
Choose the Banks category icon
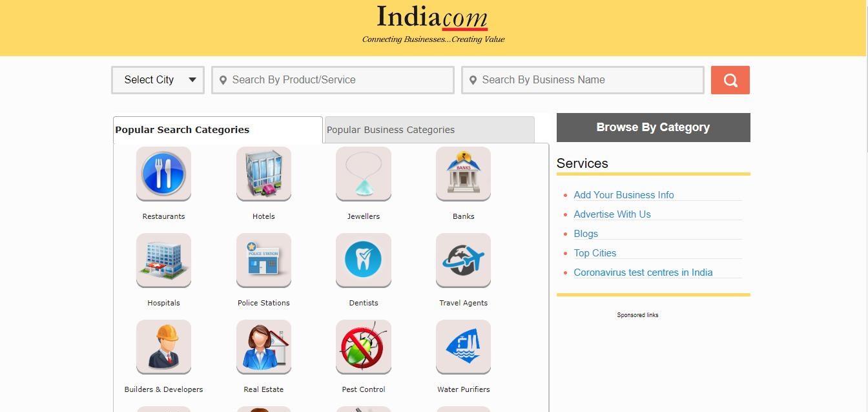(x=463, y=174)
